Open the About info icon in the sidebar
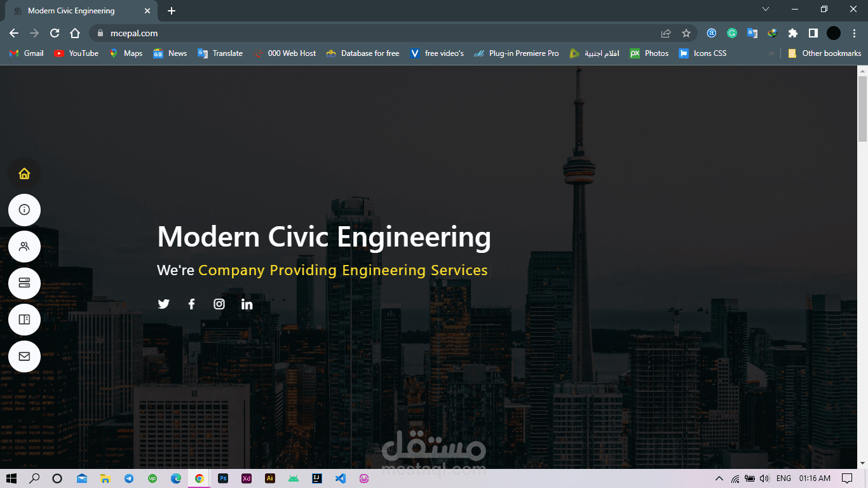This screenshot has height=488, width=868. pos(24,210)
